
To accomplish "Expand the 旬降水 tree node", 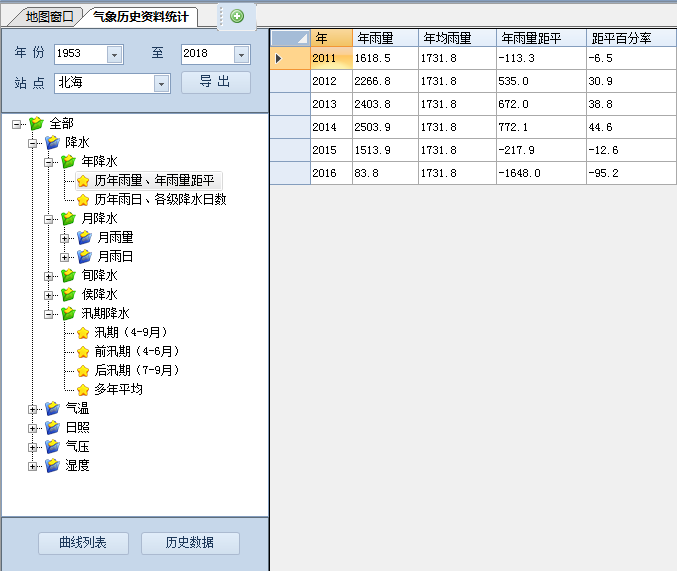I will tap(49, 276).
